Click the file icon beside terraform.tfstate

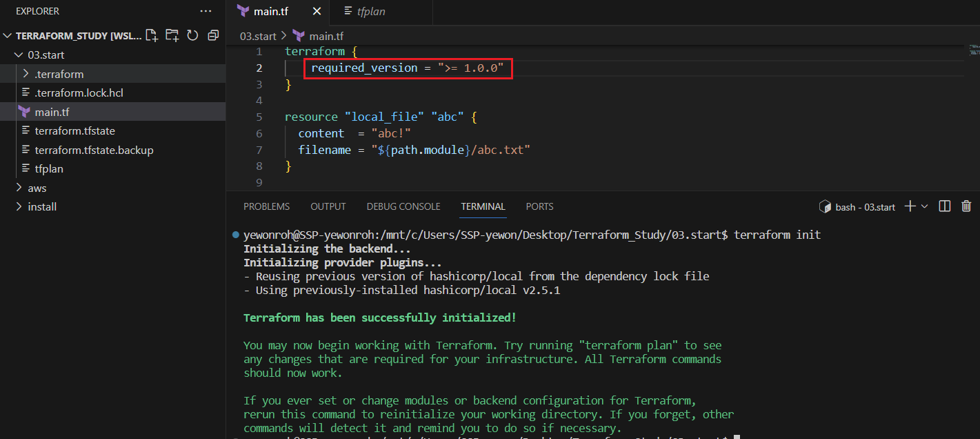pyautogui.click(x=26, y=130)
